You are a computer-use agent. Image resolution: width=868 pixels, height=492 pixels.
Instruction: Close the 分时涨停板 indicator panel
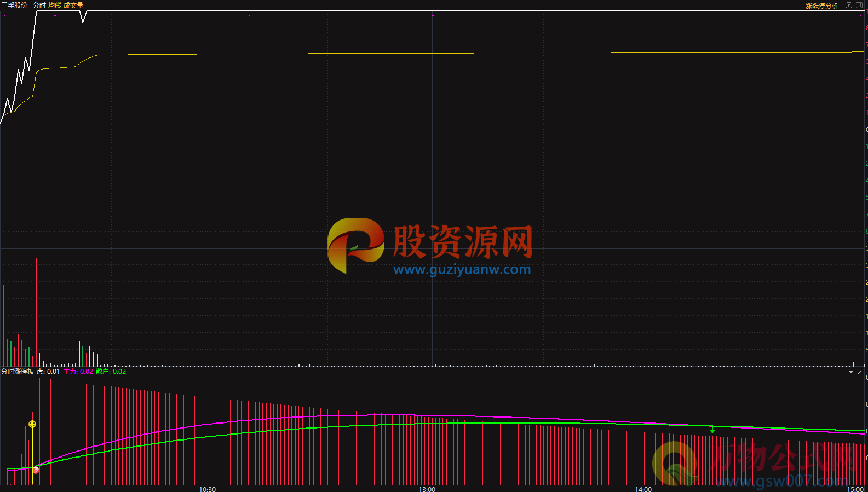tap(860, 372)
